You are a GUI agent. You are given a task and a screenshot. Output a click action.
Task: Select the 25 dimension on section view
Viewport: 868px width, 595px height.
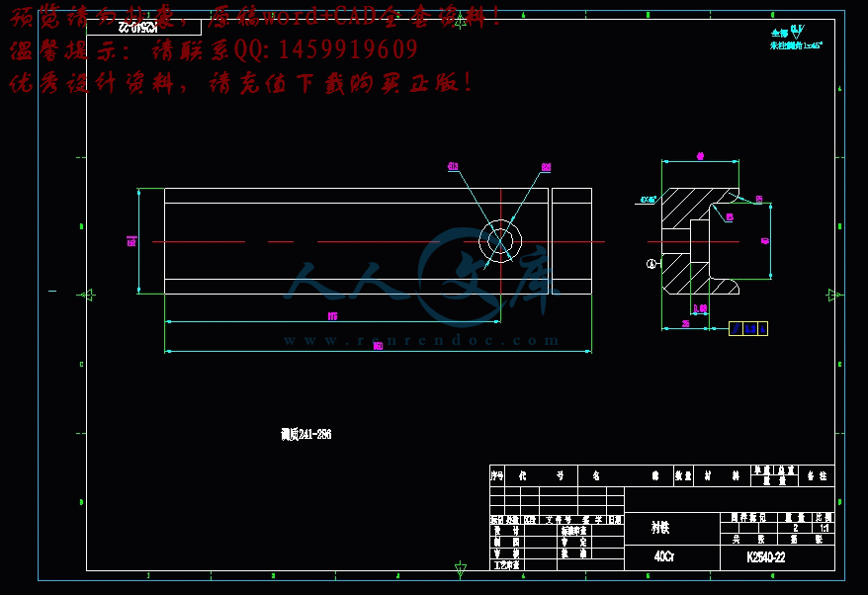685,324
